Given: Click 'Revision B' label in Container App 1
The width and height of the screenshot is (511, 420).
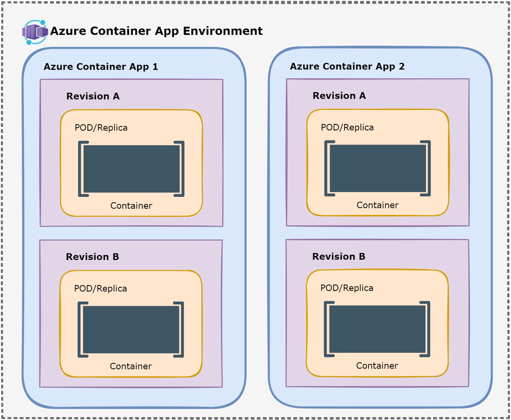Looking at the screenshot, I should click(92, 257).
